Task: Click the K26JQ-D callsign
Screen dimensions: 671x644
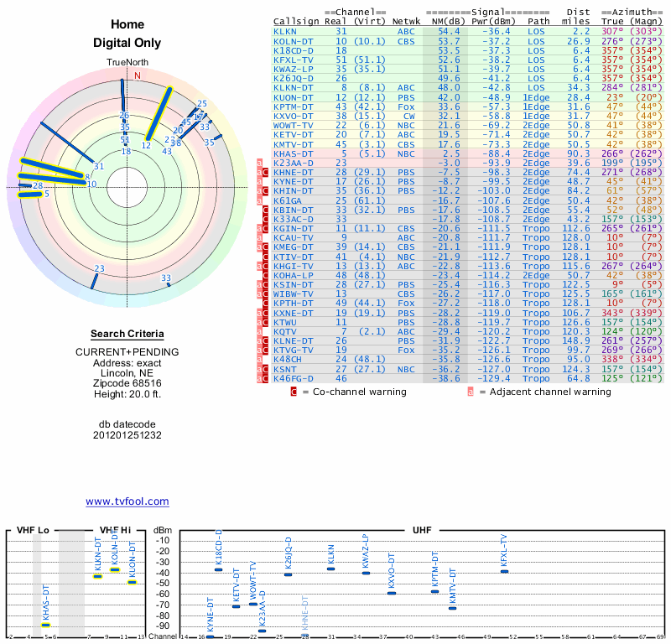Action: [294, 78]
